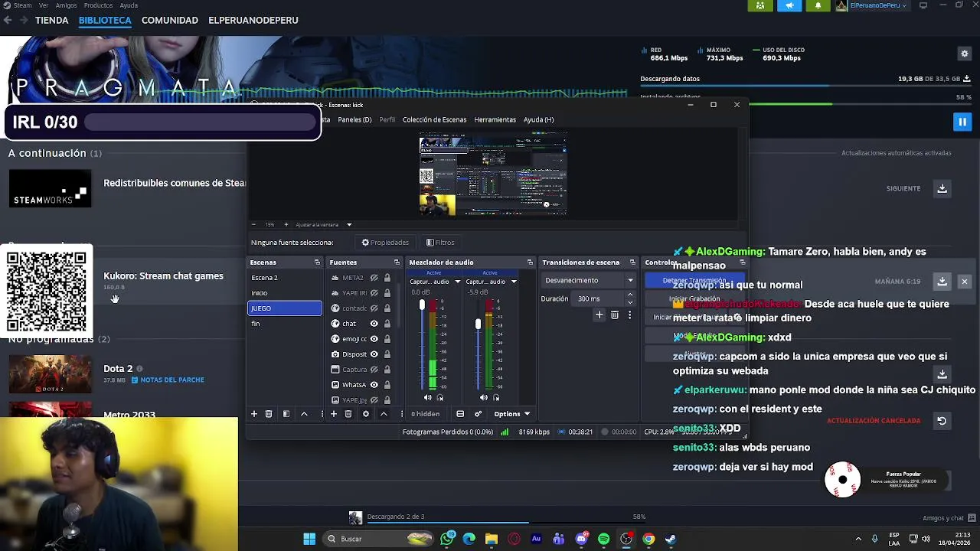Open Steam download settings gear
Screen dimensions: 980x551
(x=965, y=54)
